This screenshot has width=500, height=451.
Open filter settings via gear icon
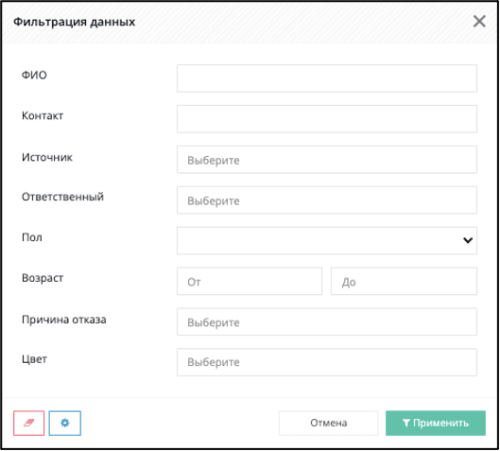pyautogui.click(x=65, y=423)
